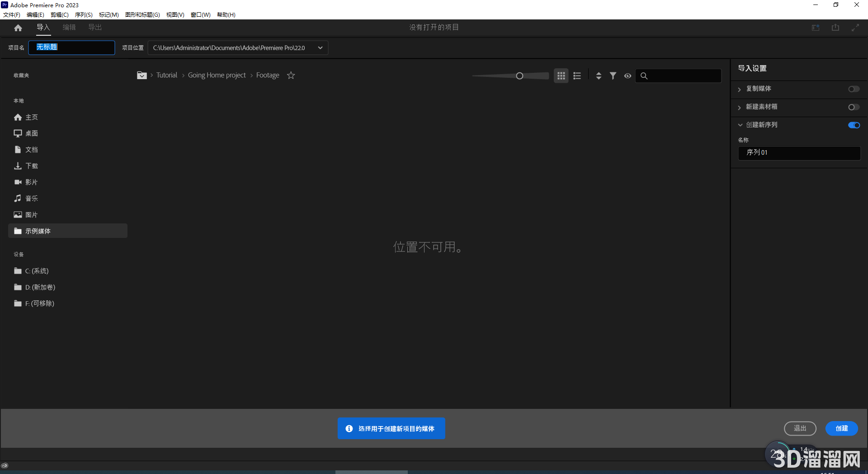Expand the 复制媒体 settings section
This screenshot has height=474, width=868.
(x=740, y=89)
